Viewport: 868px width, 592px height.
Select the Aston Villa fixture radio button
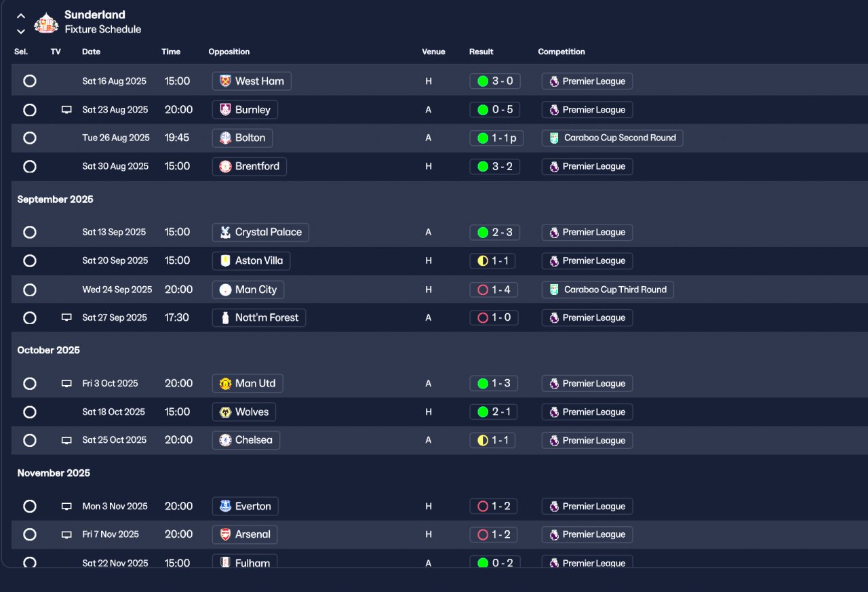[x=30, y=260]
